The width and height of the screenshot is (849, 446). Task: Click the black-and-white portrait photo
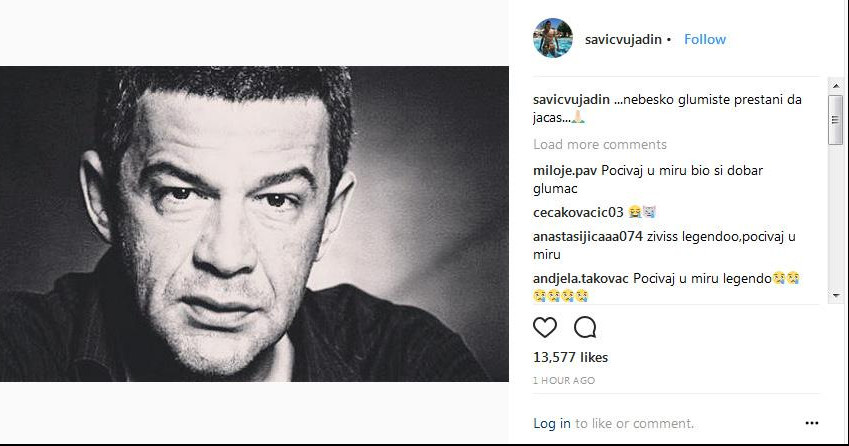tap(254, 224)
